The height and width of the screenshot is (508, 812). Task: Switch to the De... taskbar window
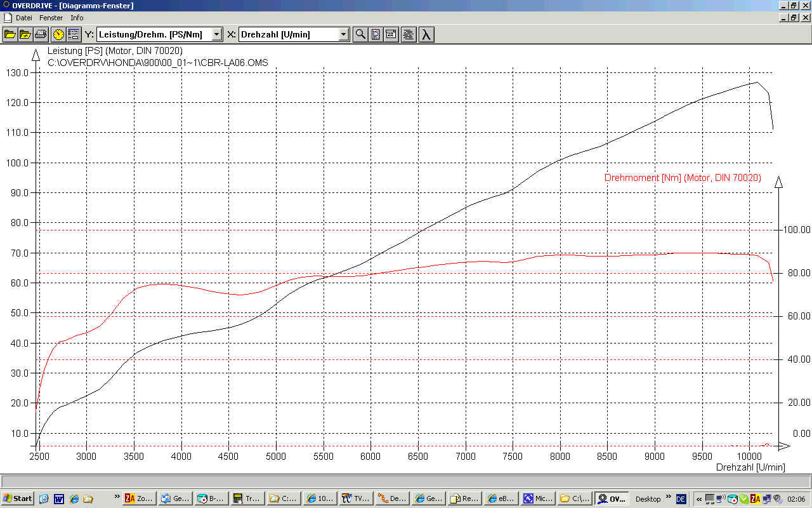392,498
